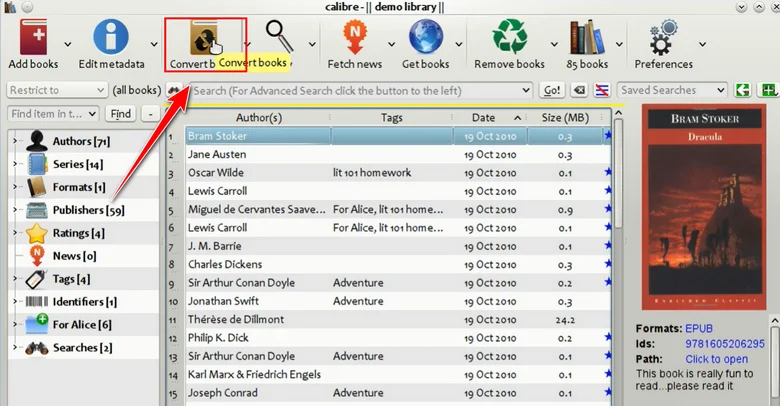The width and height of the screenshot is (780, 406).
Task: Expand the Searches [2] tree node
Action: click(15, 347)
